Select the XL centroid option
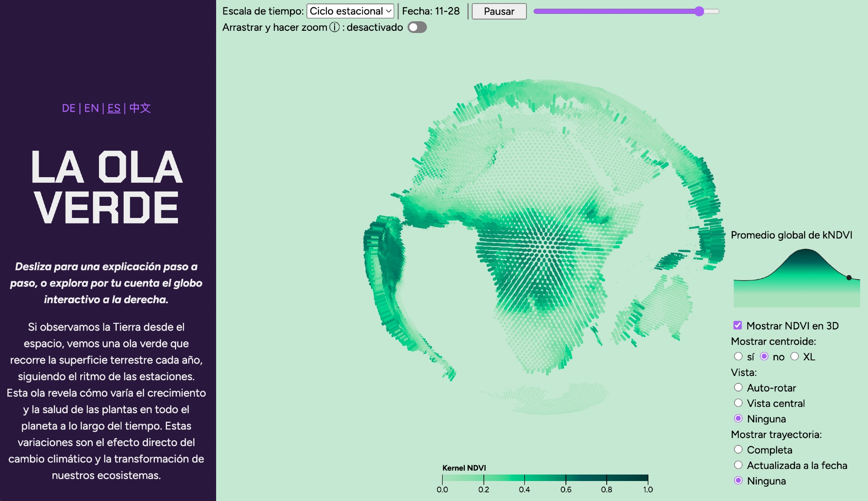 pos(794,356)
